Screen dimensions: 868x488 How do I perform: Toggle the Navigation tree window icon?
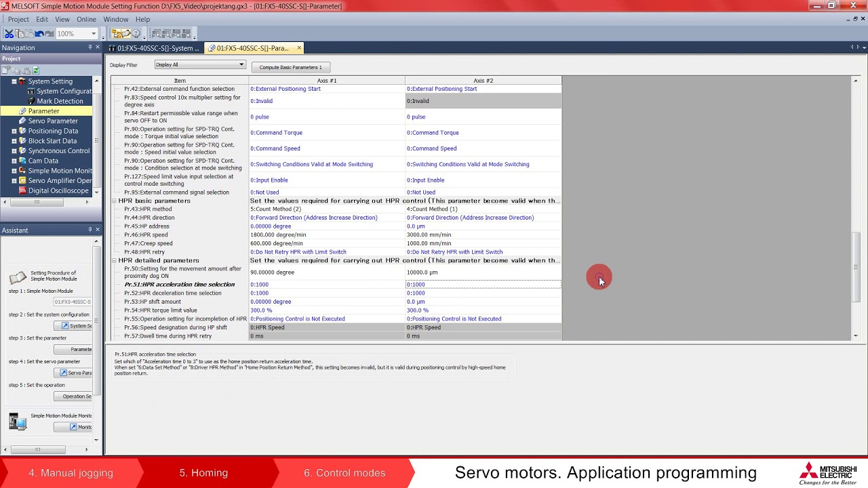117,33
